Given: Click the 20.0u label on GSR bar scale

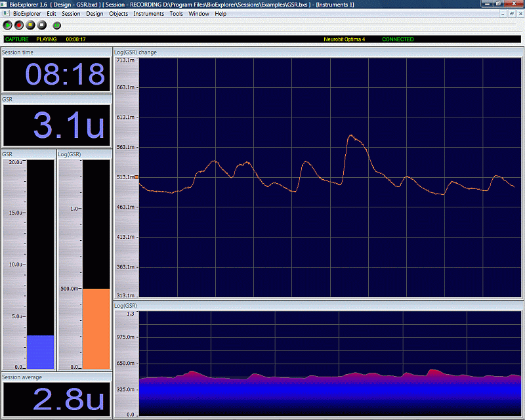Looking at the screenshot, I should tap(15, 162).
